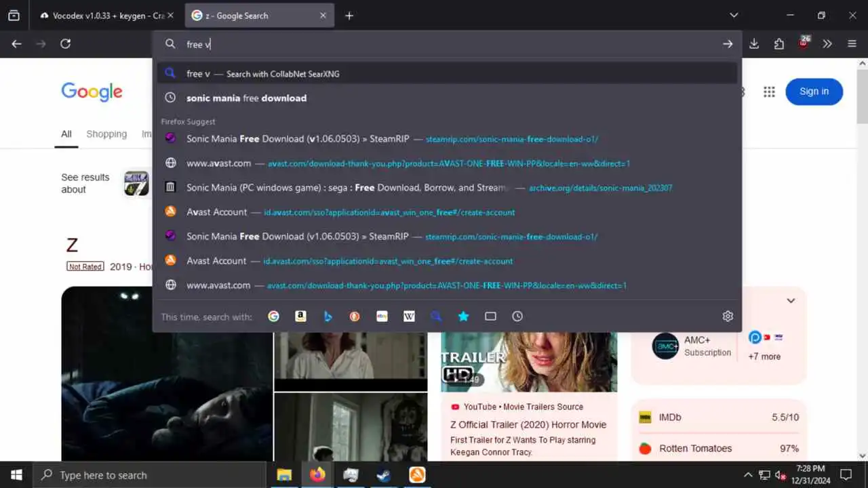
Task: Select the All search tab
Action: click(66, 134)
